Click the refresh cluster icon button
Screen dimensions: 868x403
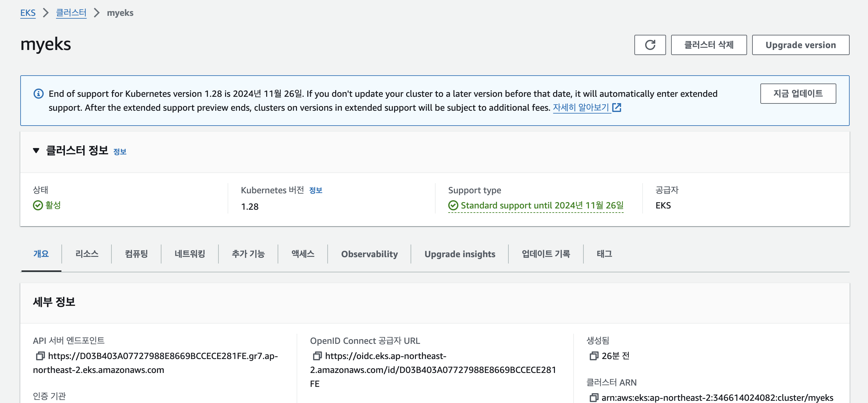(x=650, y=45)
